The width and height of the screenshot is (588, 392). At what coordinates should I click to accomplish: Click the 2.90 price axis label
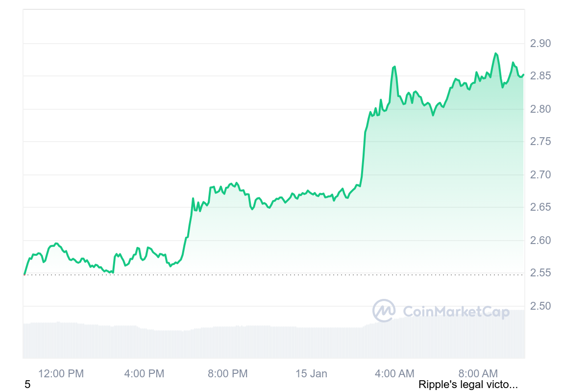click(540, 44)
